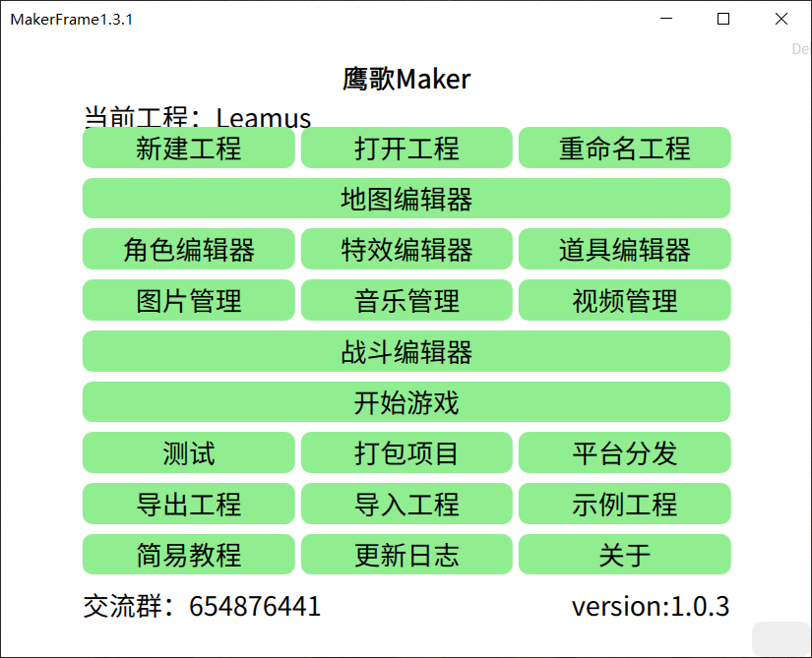
Task: Click the 鹰歌Maker title text
Action: click(406, 79)
